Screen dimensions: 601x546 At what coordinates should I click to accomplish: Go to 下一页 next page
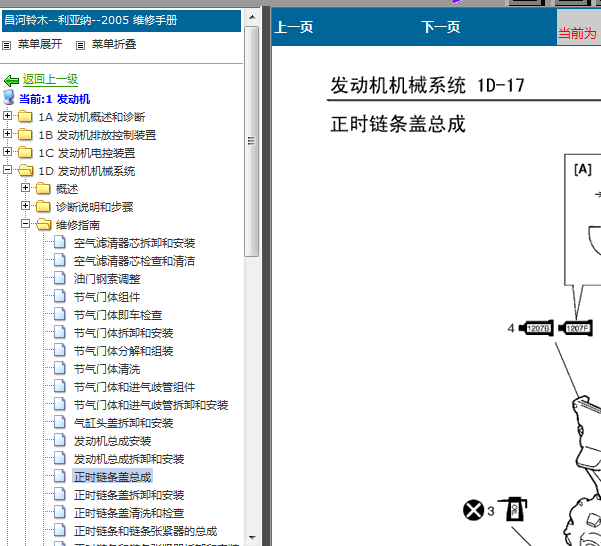pyautogui.click(x=440, y=27)
